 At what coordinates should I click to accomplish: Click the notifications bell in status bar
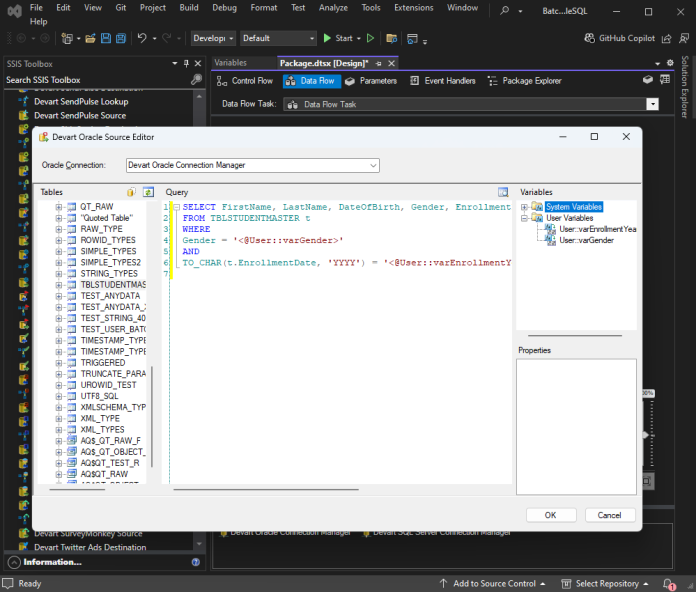tap(667, 583)
